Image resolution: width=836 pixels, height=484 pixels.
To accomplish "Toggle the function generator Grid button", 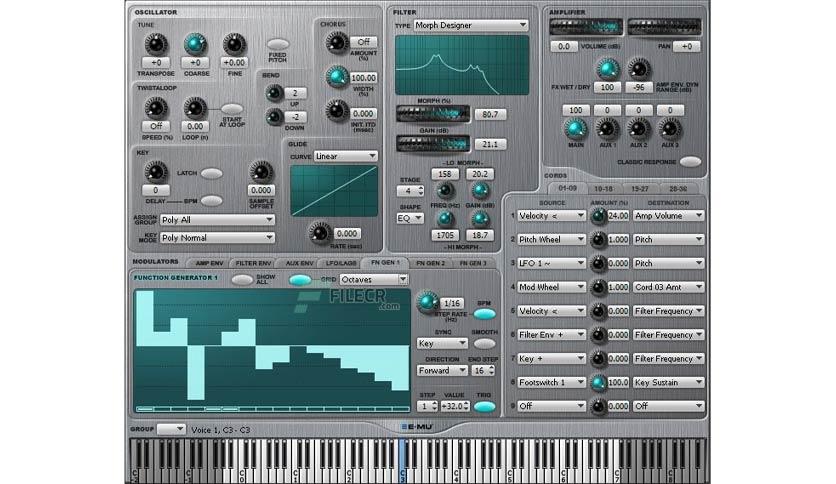I will pos(300,280).
